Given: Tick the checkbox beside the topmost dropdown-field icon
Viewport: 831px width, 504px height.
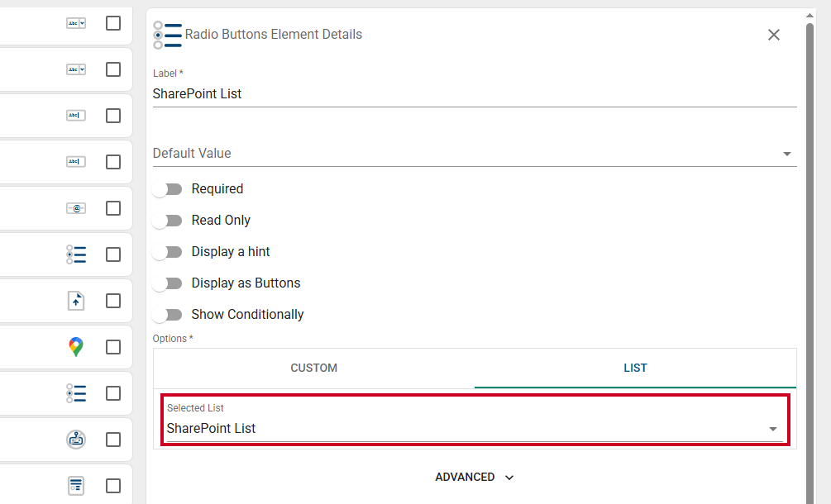Looking at the screenshot, I should (x=113, y=23).
